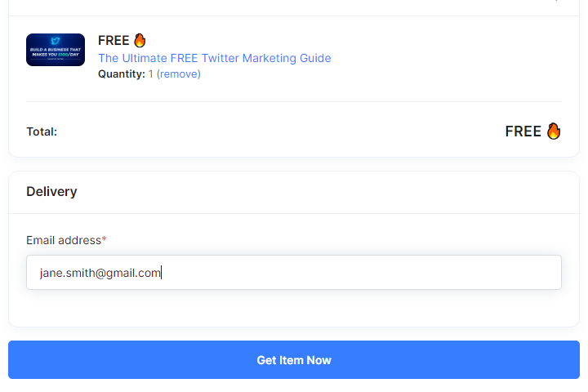
Task: Click the quantity number 1
Action: click(x=150, y=73)
